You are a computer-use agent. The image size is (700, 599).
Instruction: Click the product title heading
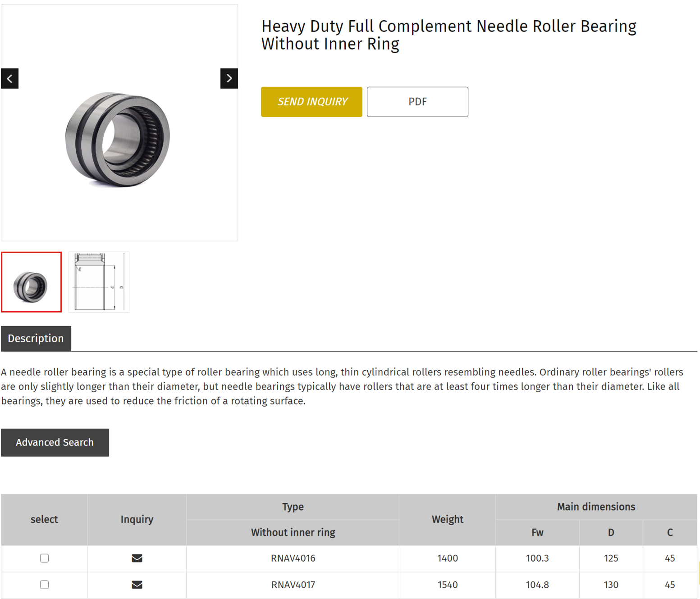pos(448,35)
